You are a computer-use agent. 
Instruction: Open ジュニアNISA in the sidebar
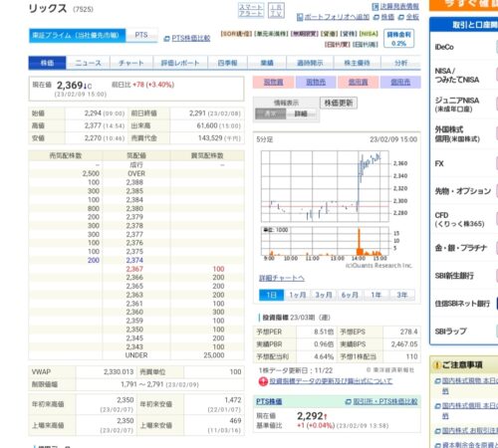[x=457, y=105]
